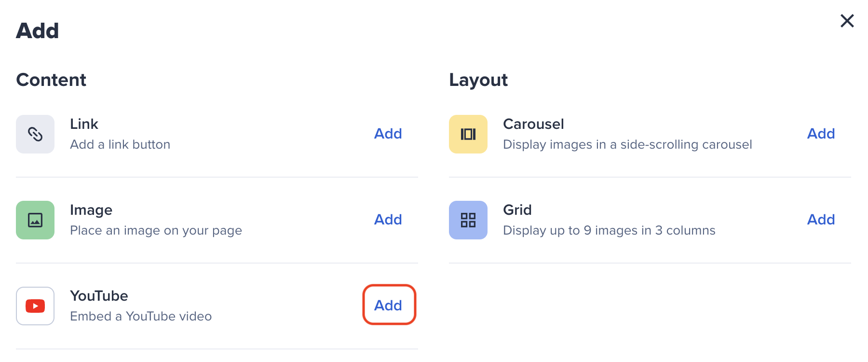Click the yellow Carousel icon
Viewport: 868px width, 362px height.
468,134
